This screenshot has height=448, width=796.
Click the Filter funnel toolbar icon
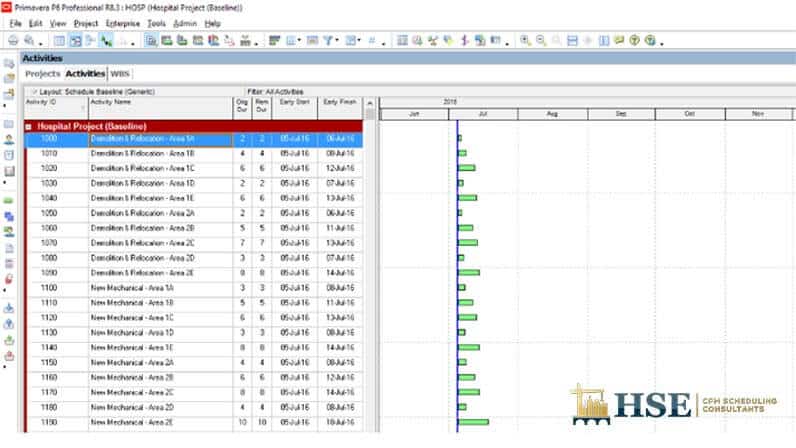pos(329,41)
